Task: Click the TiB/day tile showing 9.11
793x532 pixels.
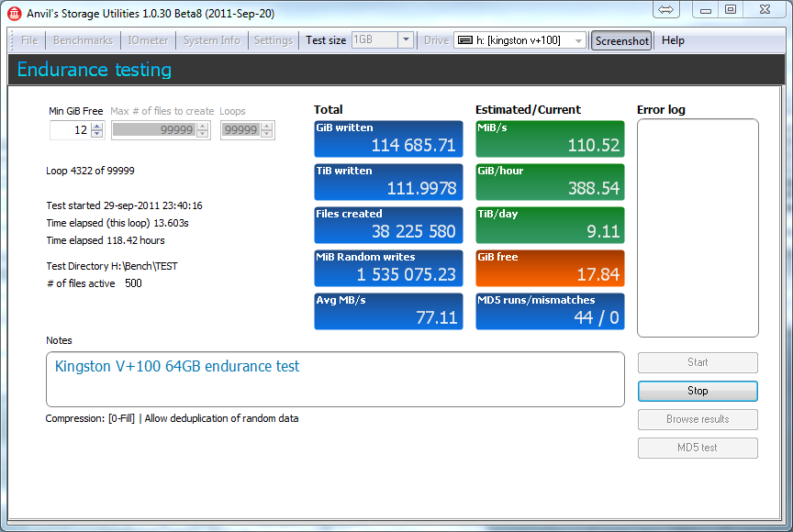Action: coord(550,225)
